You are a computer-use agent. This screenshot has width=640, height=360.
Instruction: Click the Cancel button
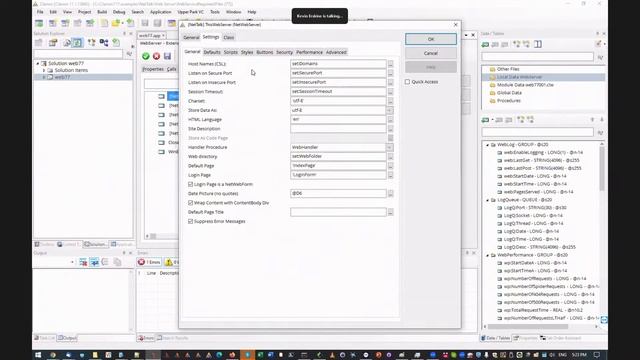point(431,53)
